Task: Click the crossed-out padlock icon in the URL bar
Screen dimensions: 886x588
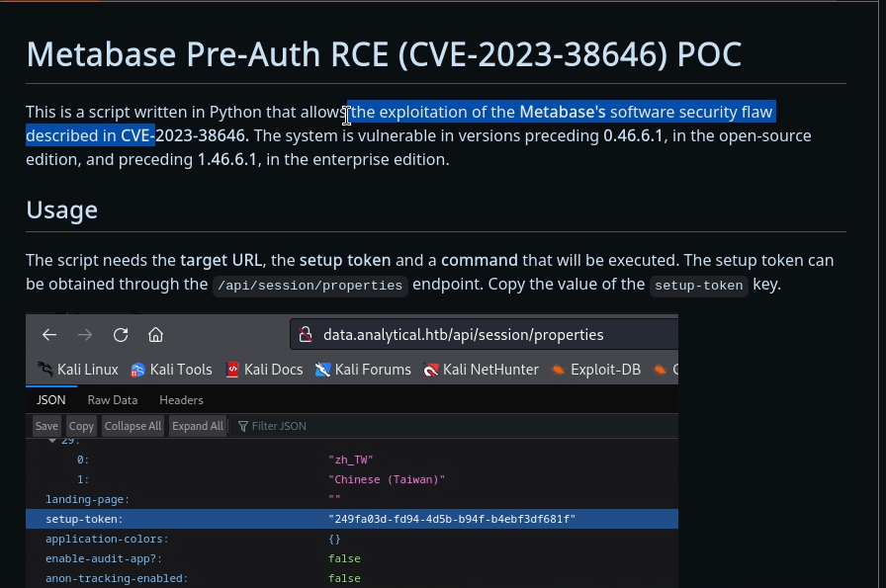Action: (306, 334)
